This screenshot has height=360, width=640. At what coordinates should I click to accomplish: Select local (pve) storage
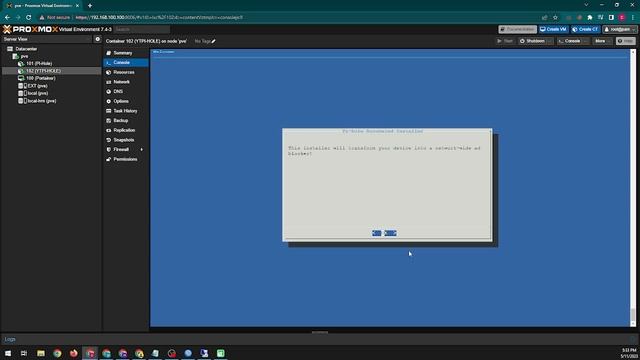tap(38, 93)
